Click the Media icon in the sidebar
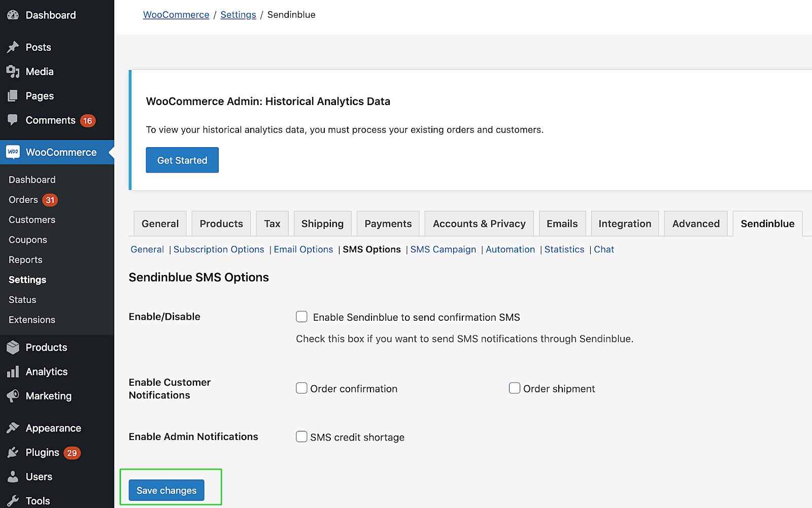812x508 pixels. coord(13,72)
